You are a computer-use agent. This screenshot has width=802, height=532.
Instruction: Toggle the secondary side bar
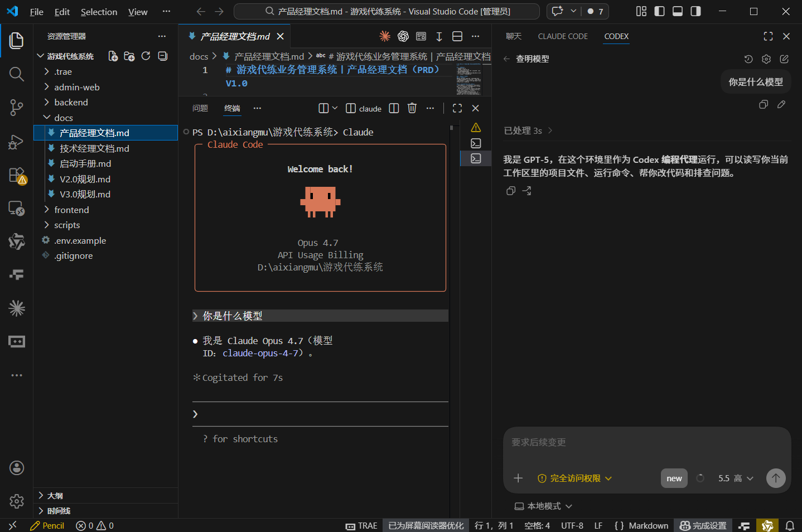click(695, 11)
